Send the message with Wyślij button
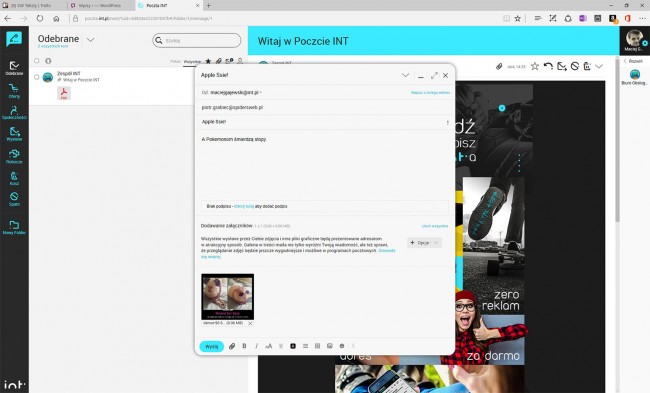The image size is (650, 393). tap(211, 346)
